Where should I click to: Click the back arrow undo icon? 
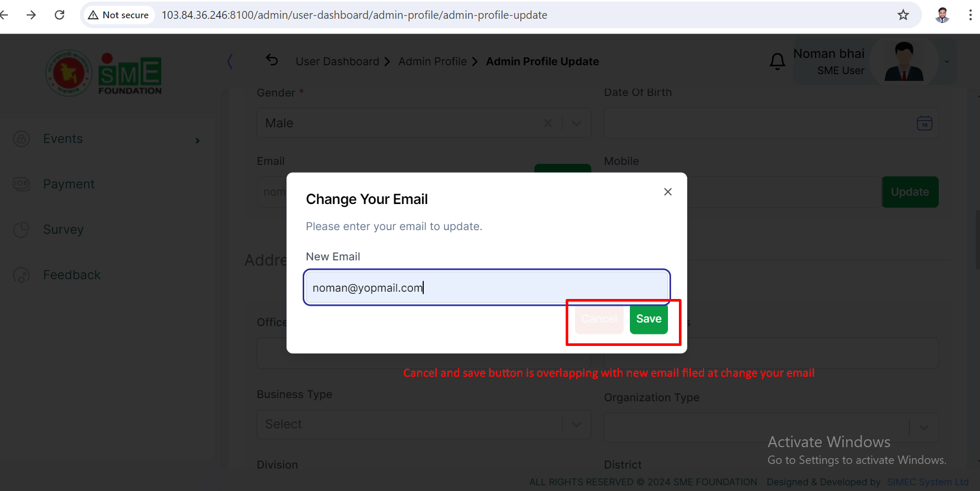[272, 60]
